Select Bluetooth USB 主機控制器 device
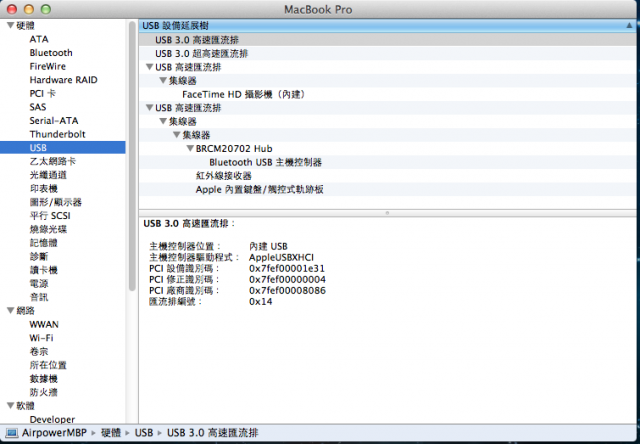The height and width of the screenshot is (444, 640). pos(389,162)
